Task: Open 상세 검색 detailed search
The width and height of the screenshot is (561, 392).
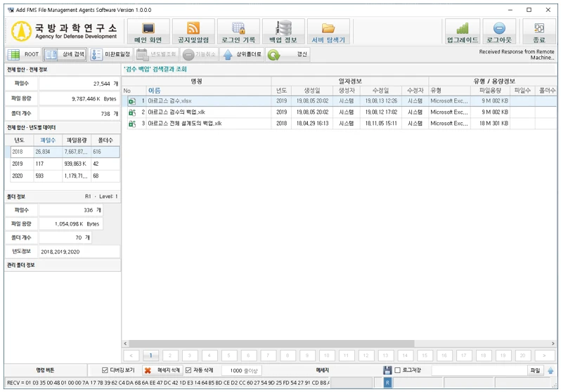Action: click(65, 54)
